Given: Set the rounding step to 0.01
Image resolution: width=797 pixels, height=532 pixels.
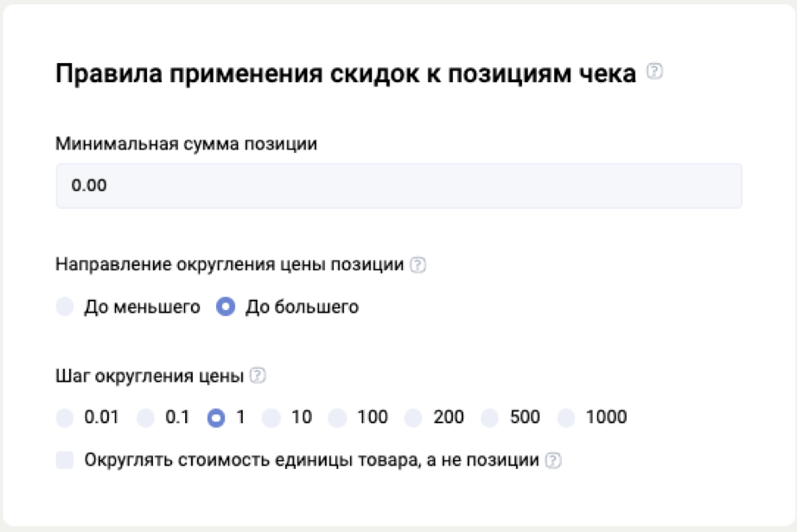Looking at the screenshot, I should (x=65, y=418).
